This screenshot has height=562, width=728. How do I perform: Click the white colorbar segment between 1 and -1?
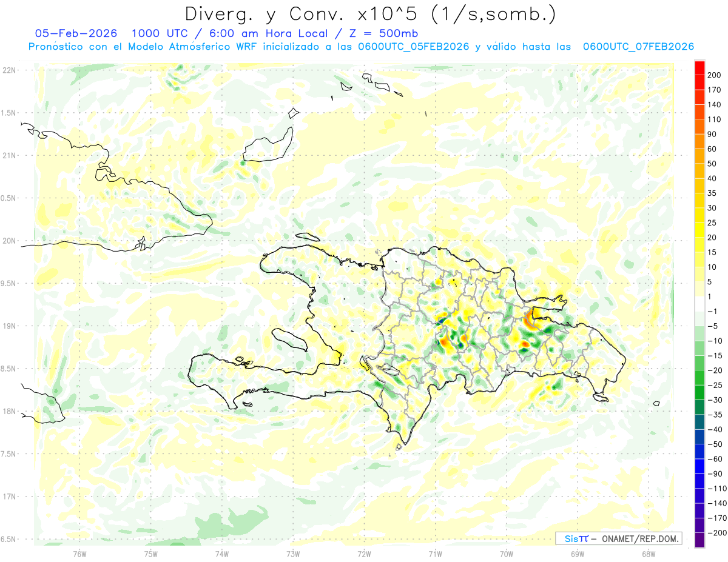[699, 304]
